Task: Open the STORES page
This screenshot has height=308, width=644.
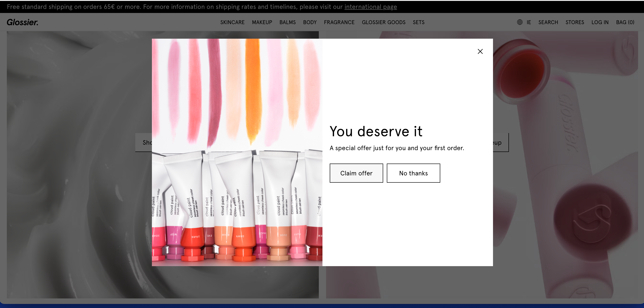Action: 575,22
